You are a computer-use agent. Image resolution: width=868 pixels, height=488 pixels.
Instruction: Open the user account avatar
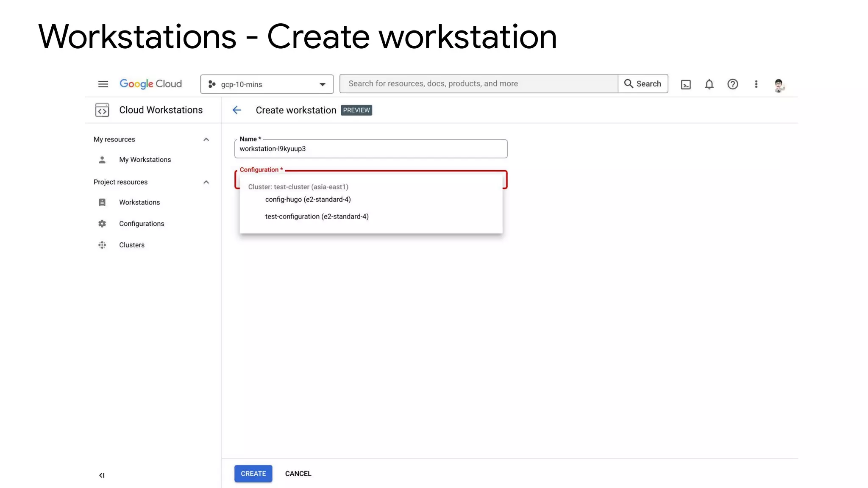tap(779, 85)
